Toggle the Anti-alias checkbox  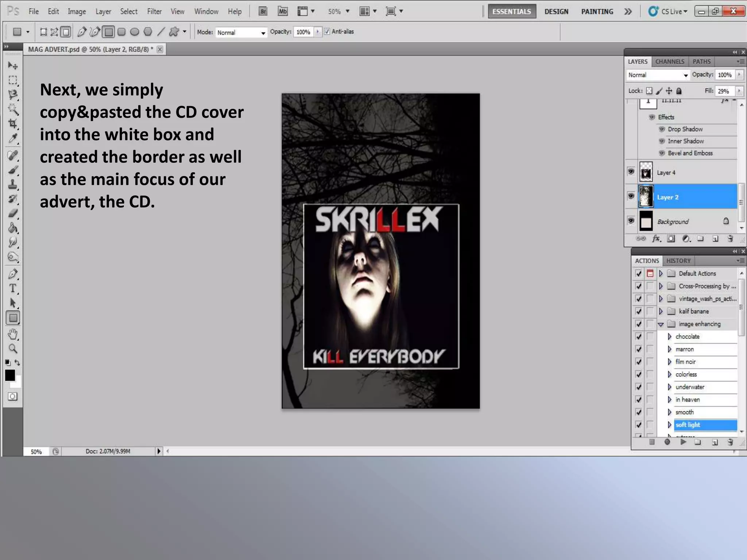tap(327, 32)
